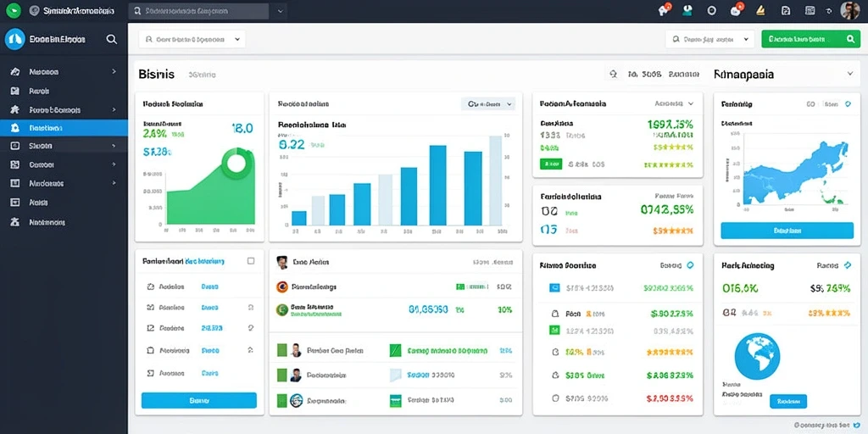Image resolution: width=868 pixels, height=434 pixels.
Task: Click the grid icon in top bar
Action: tap(810, 10)
